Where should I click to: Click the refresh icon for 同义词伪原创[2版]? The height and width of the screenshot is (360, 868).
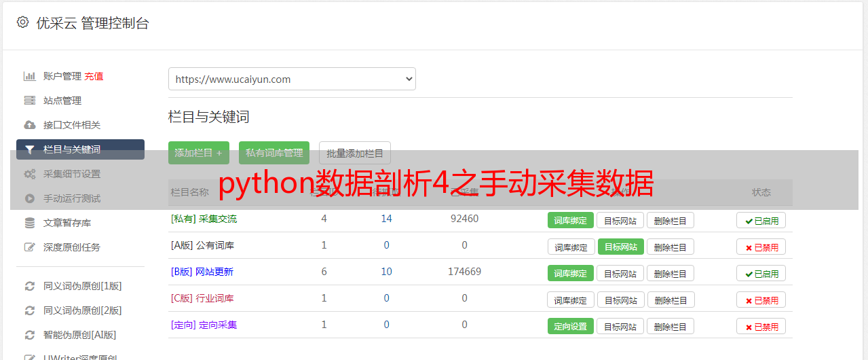point(29,310)
